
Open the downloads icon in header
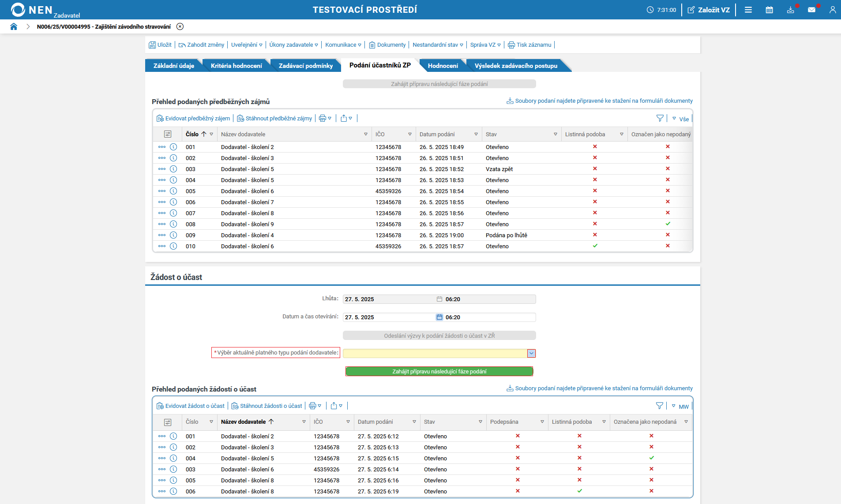pos(790,10)
